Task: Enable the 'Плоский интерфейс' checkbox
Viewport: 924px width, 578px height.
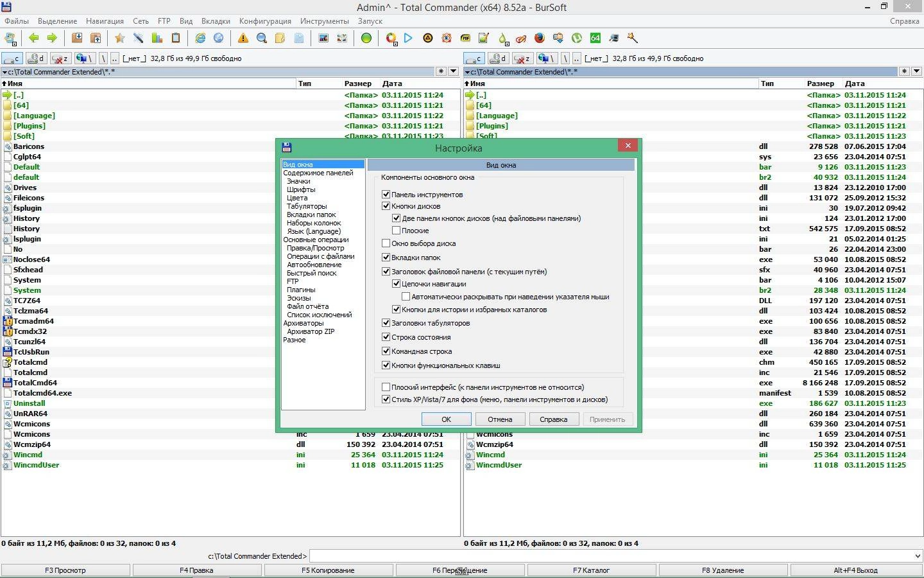Action: pyautogui.click(x=386, y=387)
